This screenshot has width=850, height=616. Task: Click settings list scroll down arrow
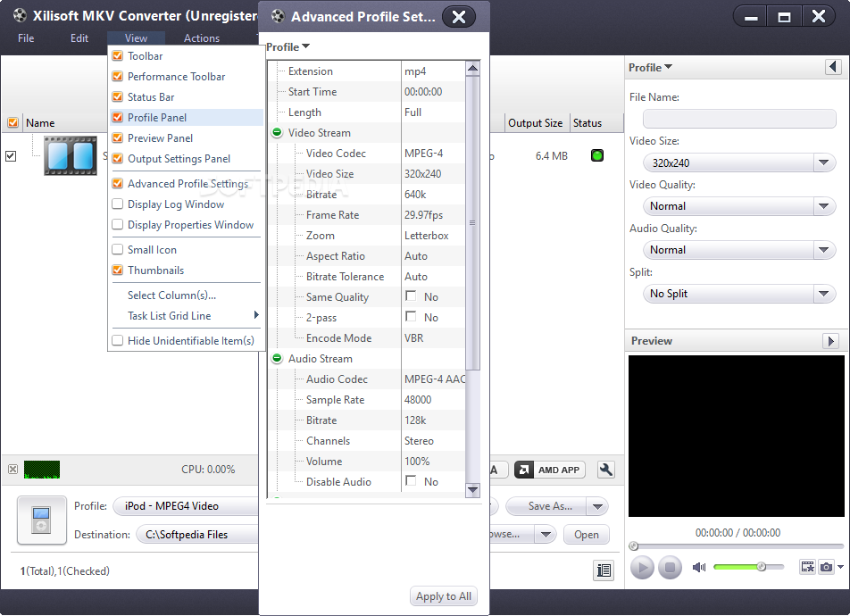coord(472,490)
